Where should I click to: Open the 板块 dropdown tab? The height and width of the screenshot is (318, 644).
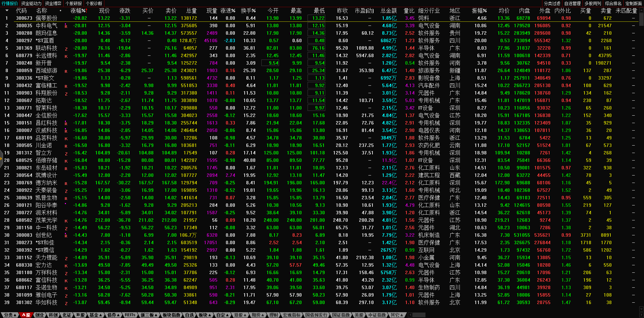point(205,315)
